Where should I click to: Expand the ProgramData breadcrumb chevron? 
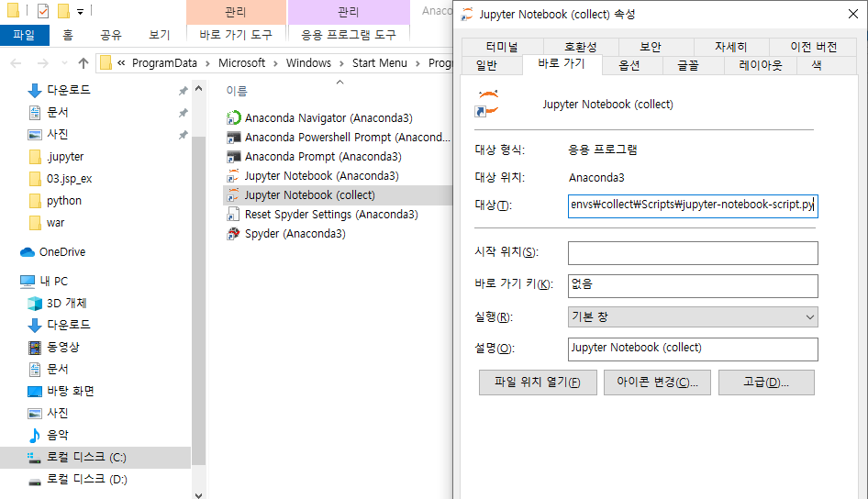click(x=207, y=63)
